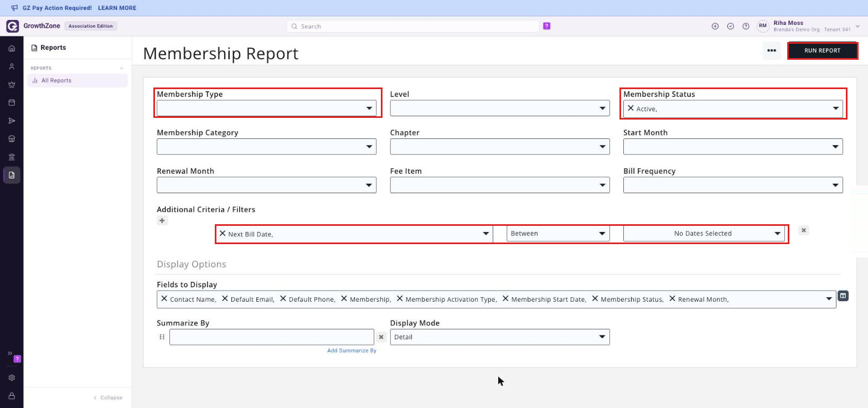
Task: Open the Start Month dropdown
Action: click(733, 146)
